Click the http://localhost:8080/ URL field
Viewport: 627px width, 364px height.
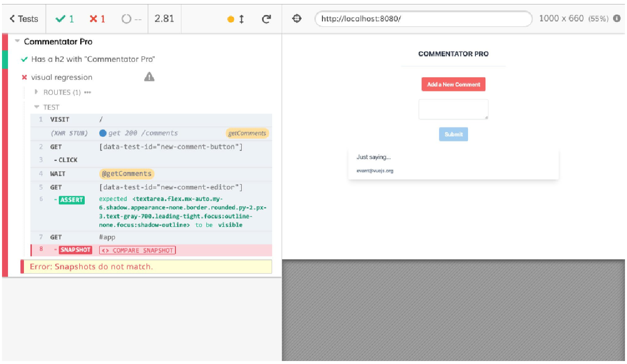pyautogui.click(x=424, y=19)
